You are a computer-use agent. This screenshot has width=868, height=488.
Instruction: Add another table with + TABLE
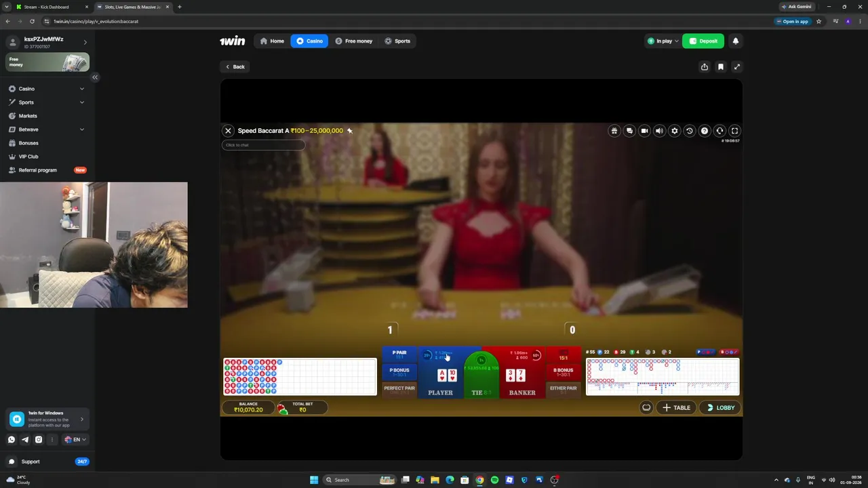(676, 407)
